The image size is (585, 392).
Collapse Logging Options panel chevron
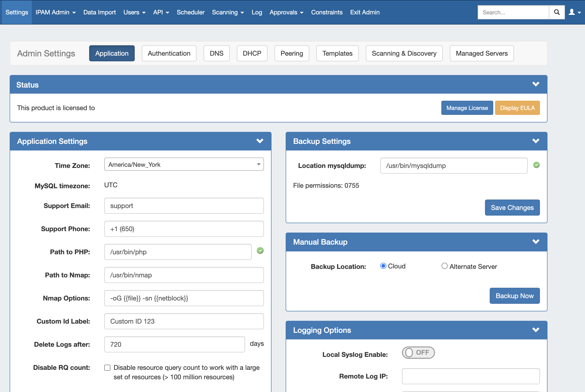tap(535, 330)
